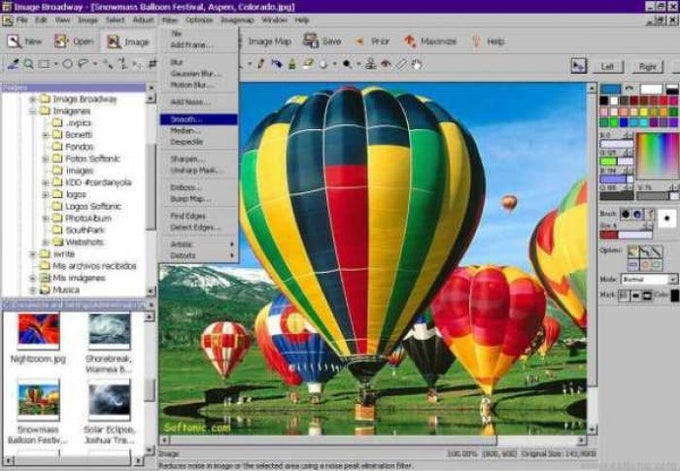This screenshot has width=680, height=471.
Task: Select the hand pan tool
Action: (417, 65)
